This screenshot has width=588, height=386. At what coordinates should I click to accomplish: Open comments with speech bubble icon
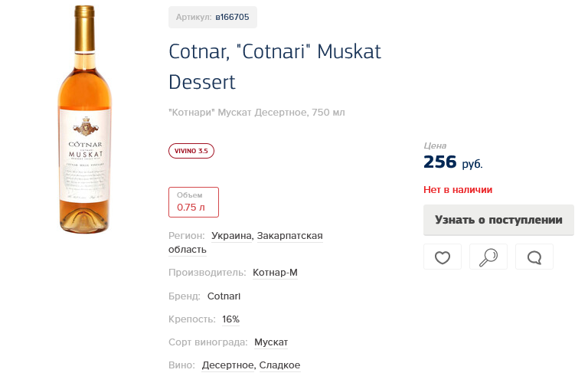pyautogui.click(x=534, y=257)
